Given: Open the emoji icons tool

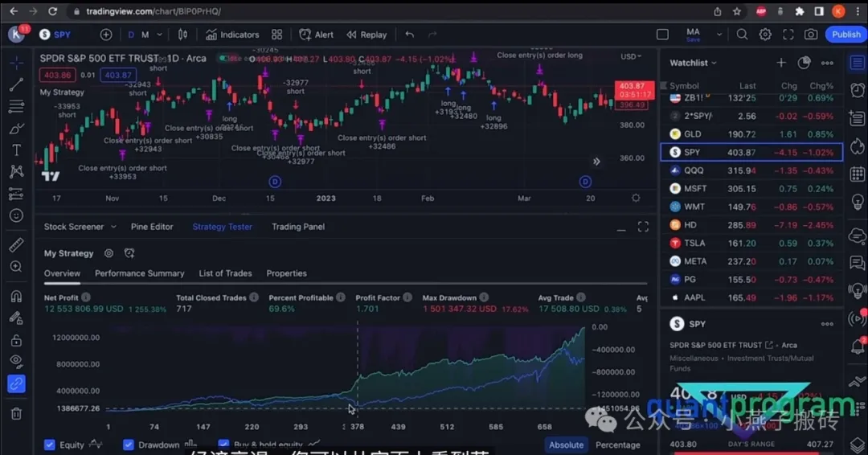Looking at the screenshot, I should [x=16, y=215].
